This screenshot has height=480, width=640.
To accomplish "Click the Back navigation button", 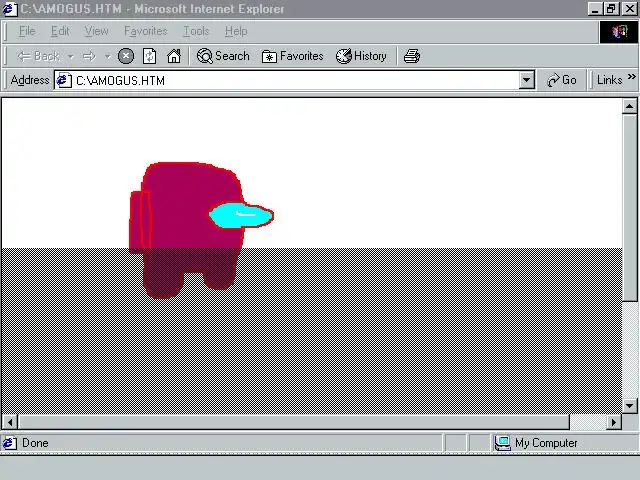I will [39, 56].
